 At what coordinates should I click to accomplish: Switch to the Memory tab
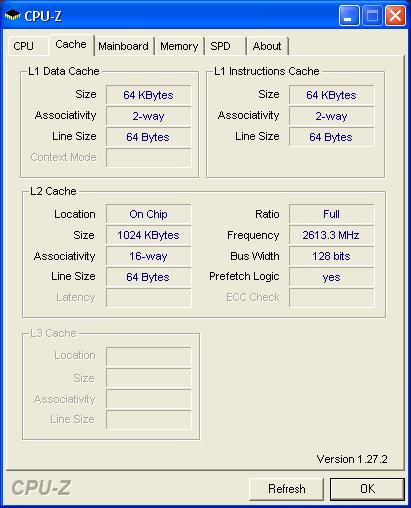(x=179, y=46)
